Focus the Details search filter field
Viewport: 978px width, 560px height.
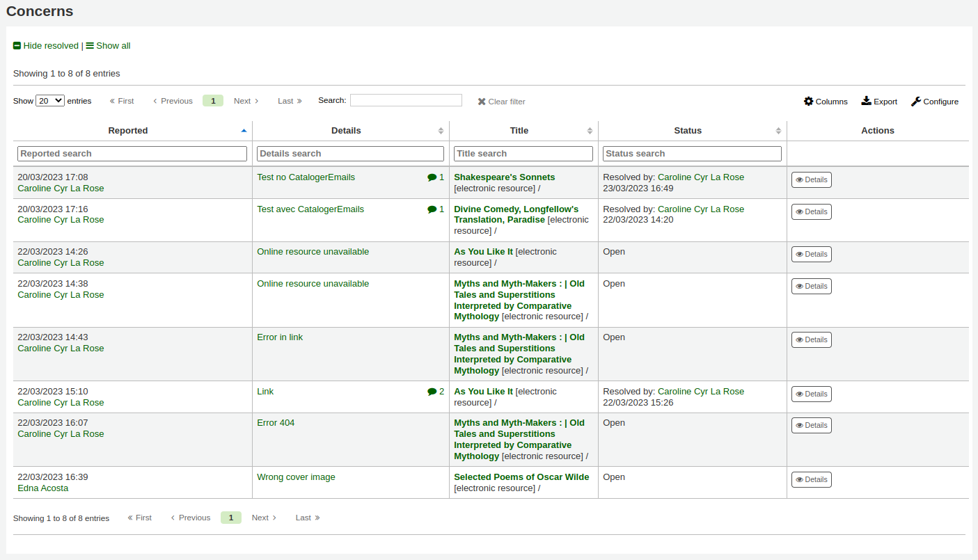[350, 154]
